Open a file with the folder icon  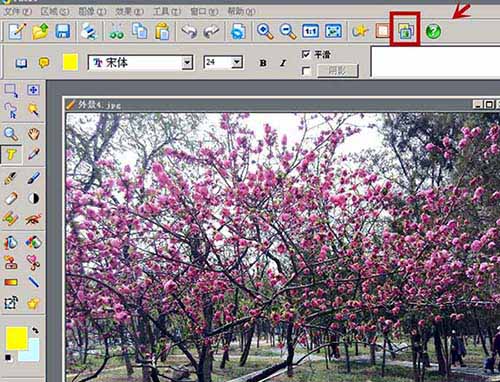tap(40, 31)
